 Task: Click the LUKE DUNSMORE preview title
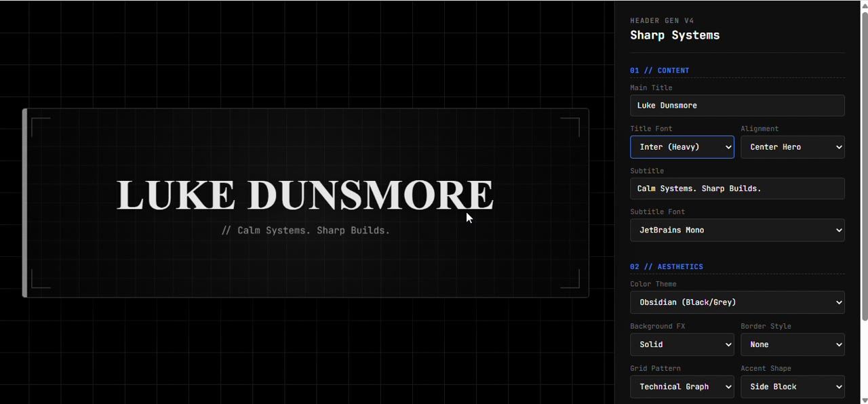pos(305,195)
